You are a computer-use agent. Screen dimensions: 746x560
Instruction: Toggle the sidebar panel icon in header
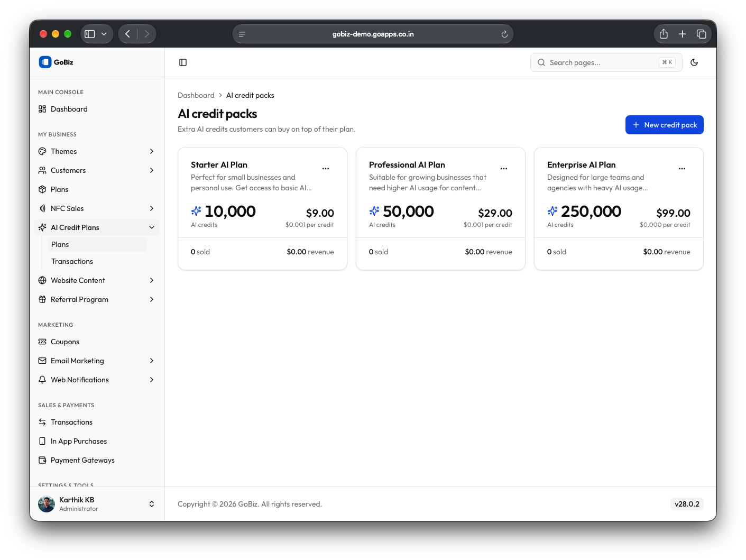[183, 62]
